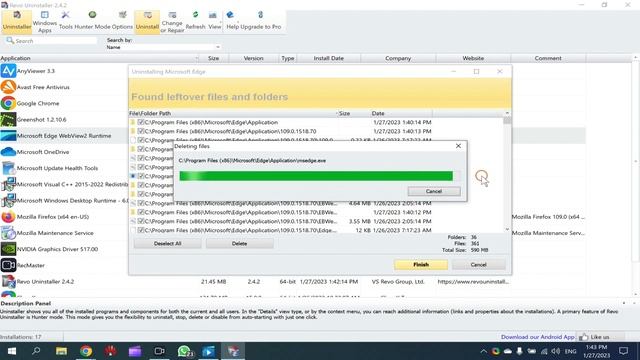This screenshot has width=640, height=360.
Task: Toggle checkbox of the 4.64 MB file row
Action: [141, 203]
